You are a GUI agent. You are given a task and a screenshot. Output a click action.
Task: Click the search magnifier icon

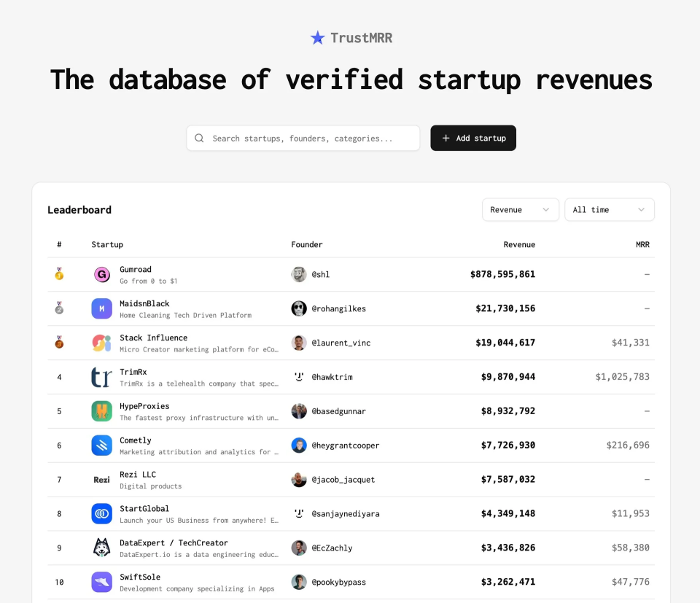[x=199, y=138]
